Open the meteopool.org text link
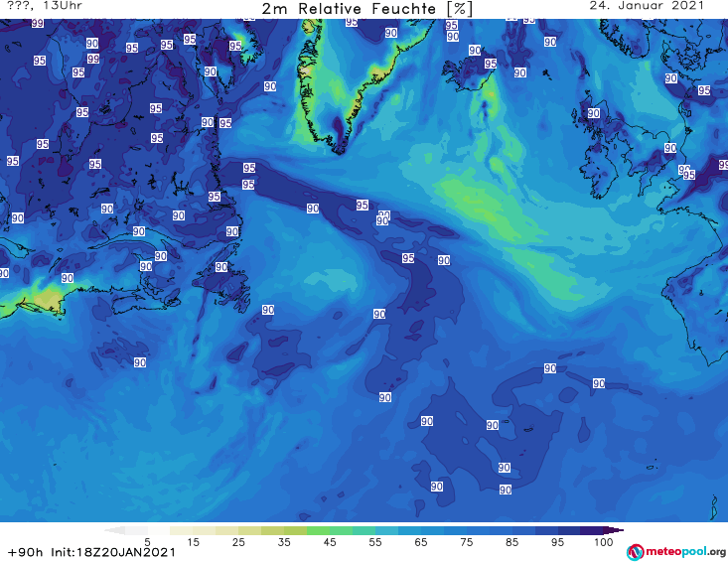 click(x=685, y=552)
